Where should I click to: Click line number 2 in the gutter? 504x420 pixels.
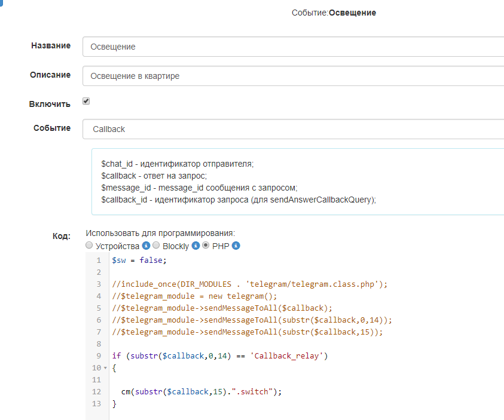point(99,272)
